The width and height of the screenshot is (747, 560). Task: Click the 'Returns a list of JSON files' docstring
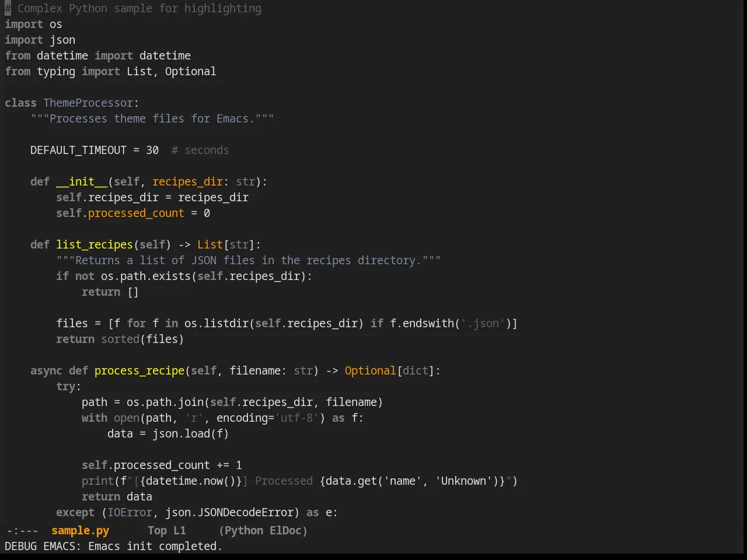pos(249,260)
